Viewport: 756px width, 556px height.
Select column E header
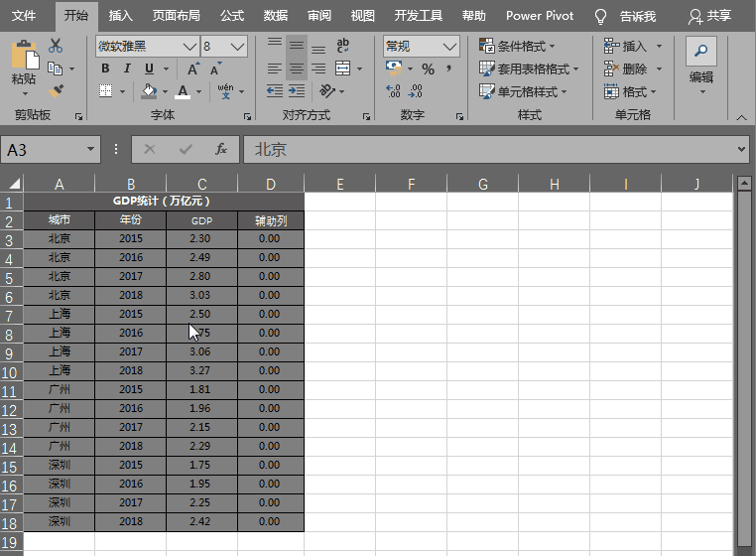[x=340, y=184]
